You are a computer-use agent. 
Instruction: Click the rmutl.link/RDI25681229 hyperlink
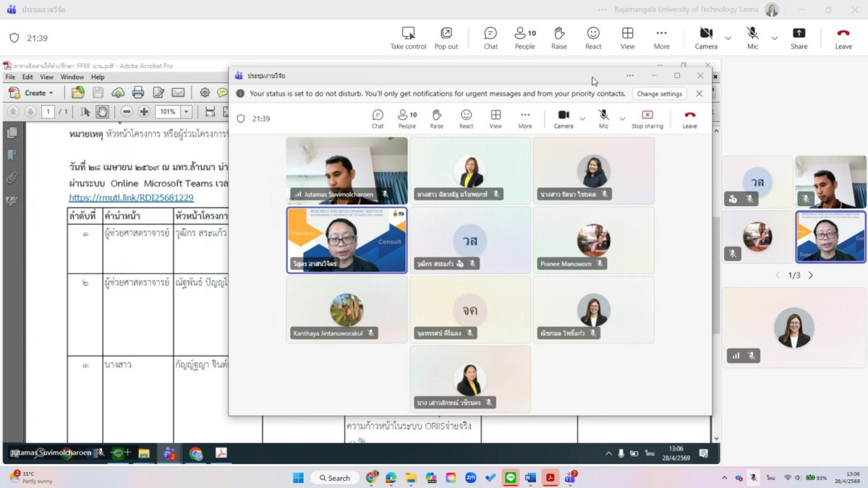[131, 197]
